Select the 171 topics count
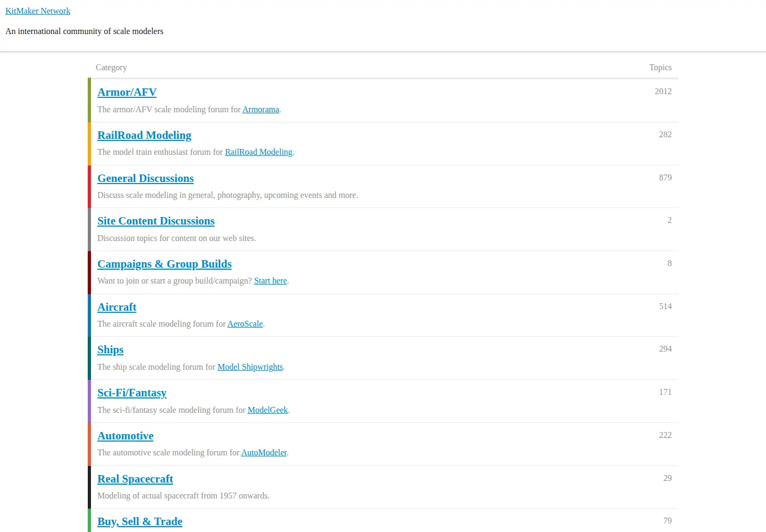Viewport: 766px width, 532px height. (x=665, y=392)
